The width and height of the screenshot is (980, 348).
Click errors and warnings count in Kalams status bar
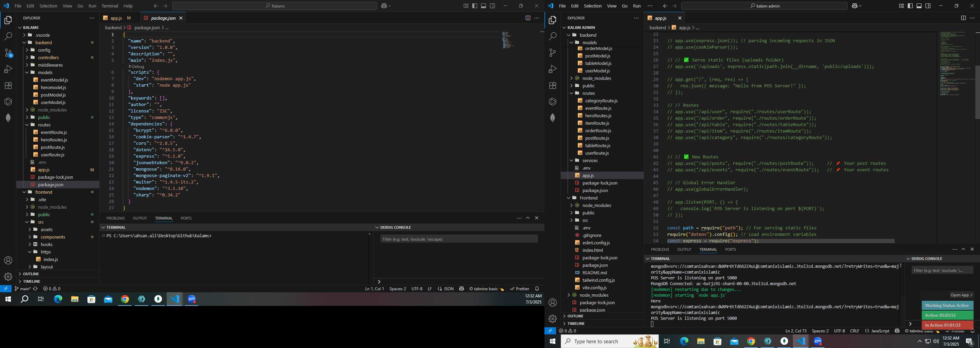[52, 289]
